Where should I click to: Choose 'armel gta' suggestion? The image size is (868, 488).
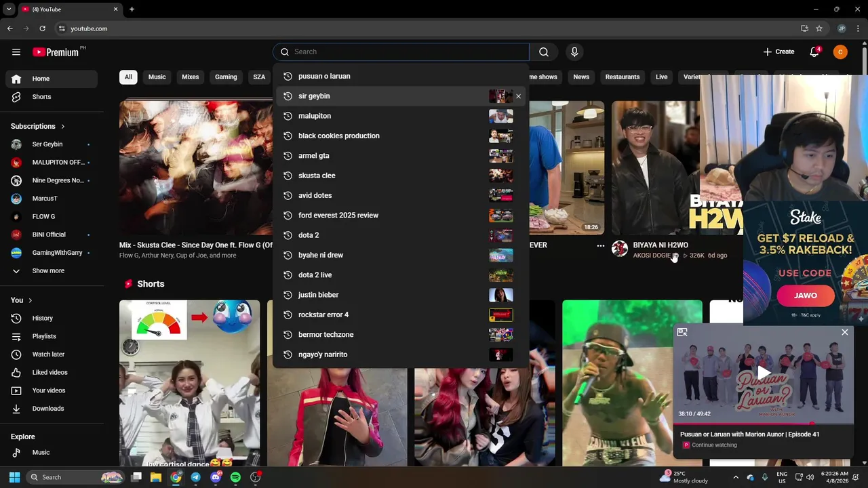coord(401,156)
